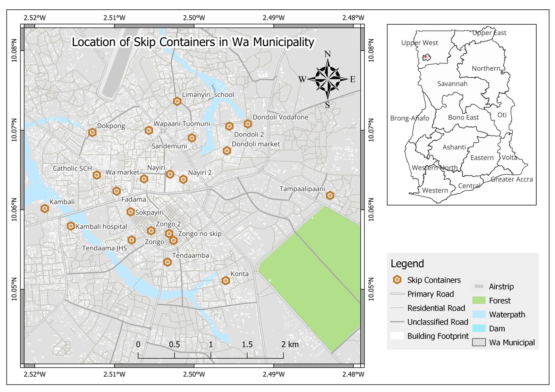Click the map title text

[193, 42]
